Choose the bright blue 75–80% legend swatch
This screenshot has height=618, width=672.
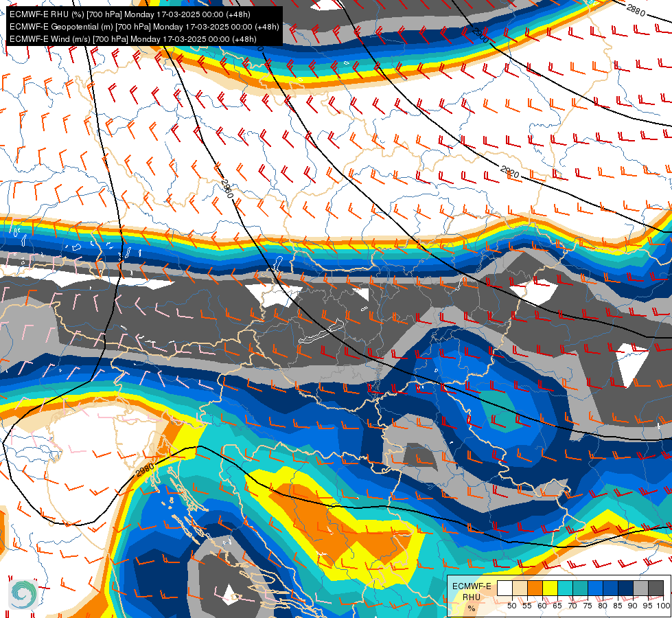click(x=595, y=588)
